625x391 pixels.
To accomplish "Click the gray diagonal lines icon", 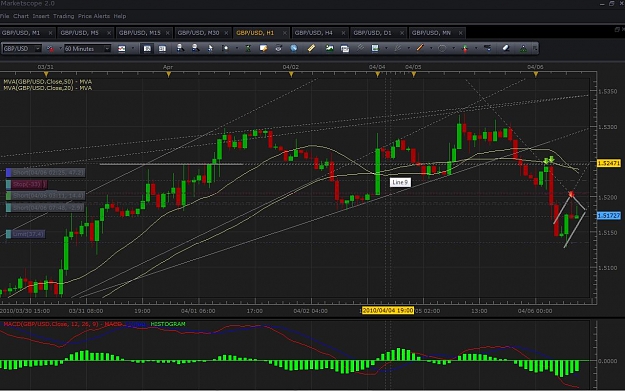I will tap(360, 48).
